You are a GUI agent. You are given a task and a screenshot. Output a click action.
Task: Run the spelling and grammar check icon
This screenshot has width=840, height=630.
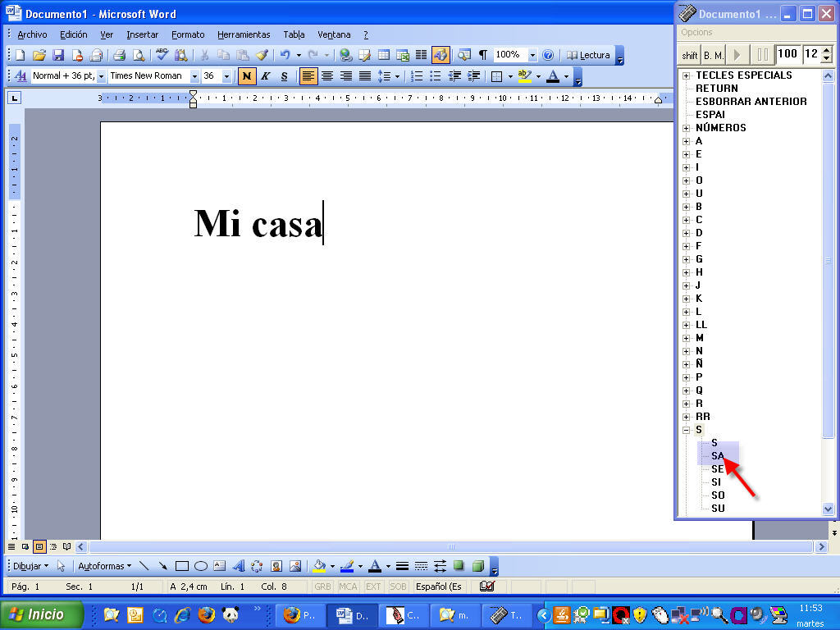click(162, 55)
